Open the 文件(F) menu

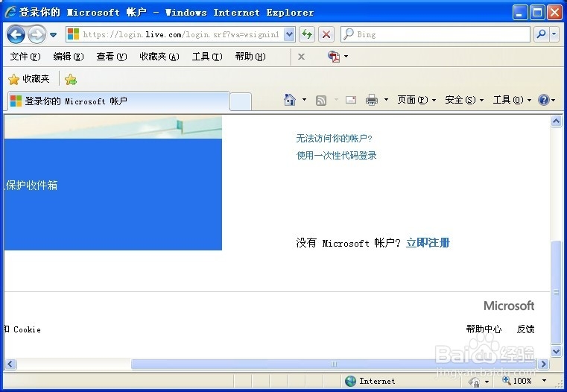point(25,57)
